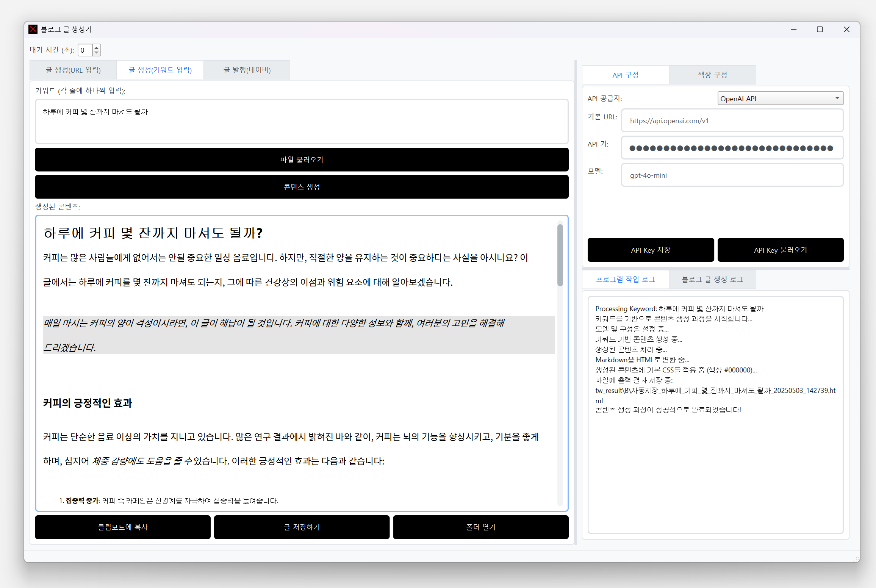
Task: Open the 글 발행(네이버) tab
Action: click(247, 70)
